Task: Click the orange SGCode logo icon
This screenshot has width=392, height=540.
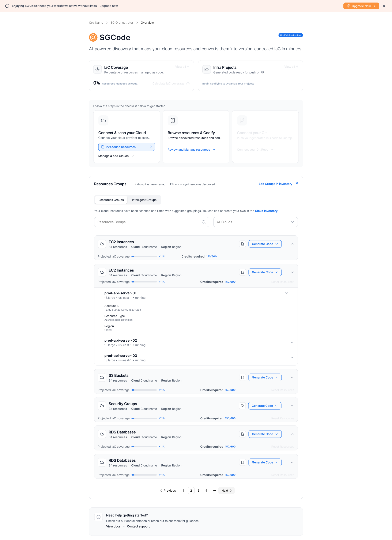Action: click(93, 37)
